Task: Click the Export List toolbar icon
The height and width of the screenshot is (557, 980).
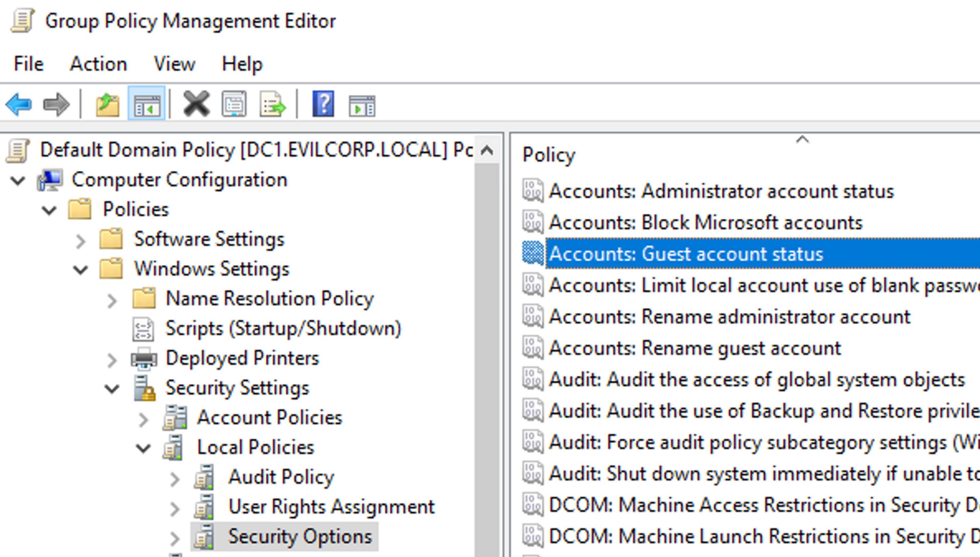Action: pos(272,104)
